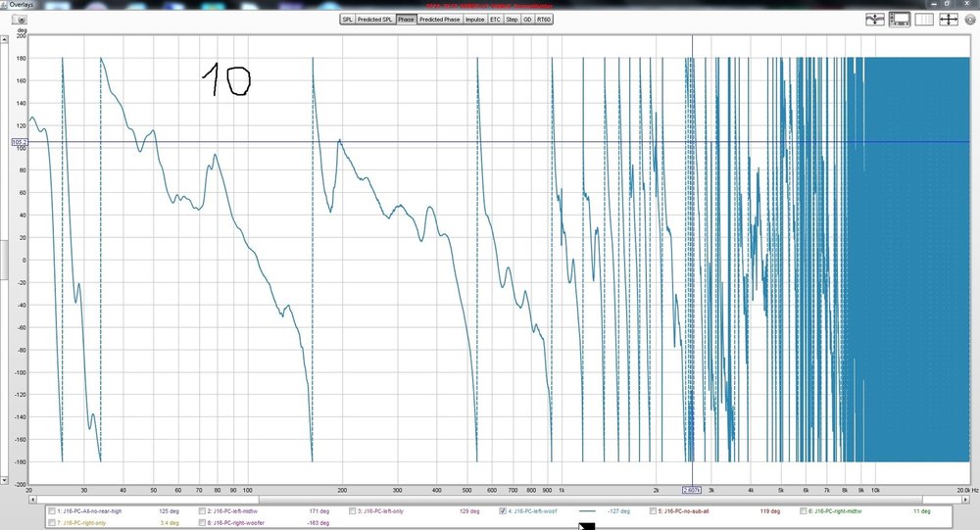Show graph limits icon
Image resolution: width=980 pixels, height=530 pixels.
coord(924,20)
